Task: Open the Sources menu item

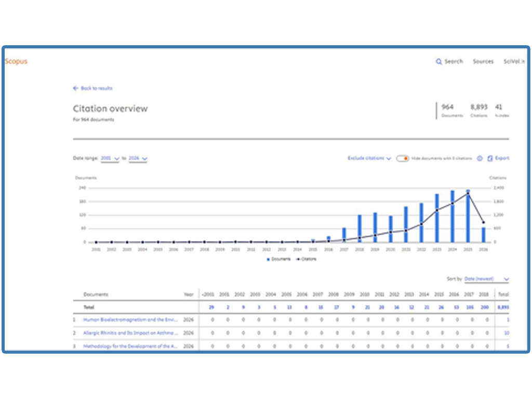Action: (483, 61)
